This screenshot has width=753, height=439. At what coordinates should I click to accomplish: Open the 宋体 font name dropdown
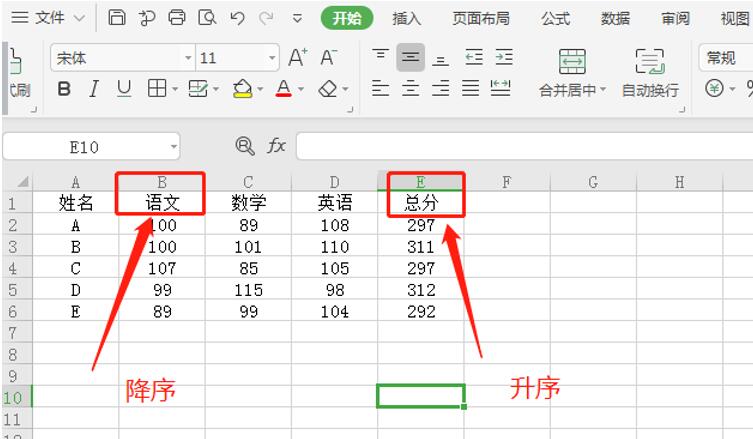[188, 58]
